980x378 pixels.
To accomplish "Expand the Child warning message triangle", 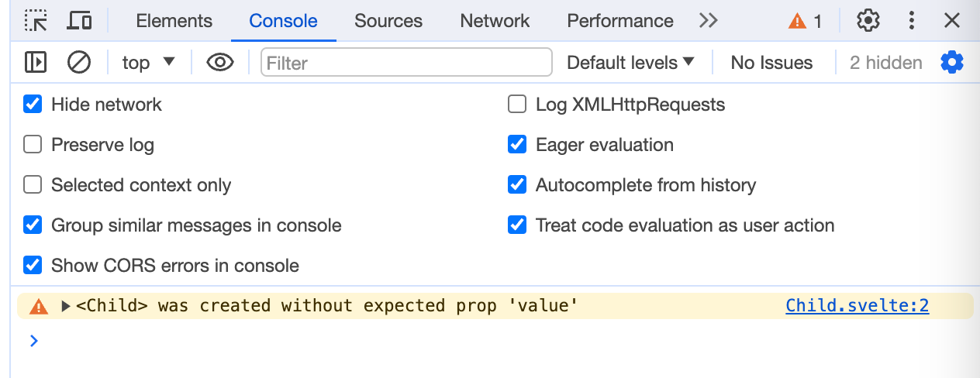I will tap(66, 306).
